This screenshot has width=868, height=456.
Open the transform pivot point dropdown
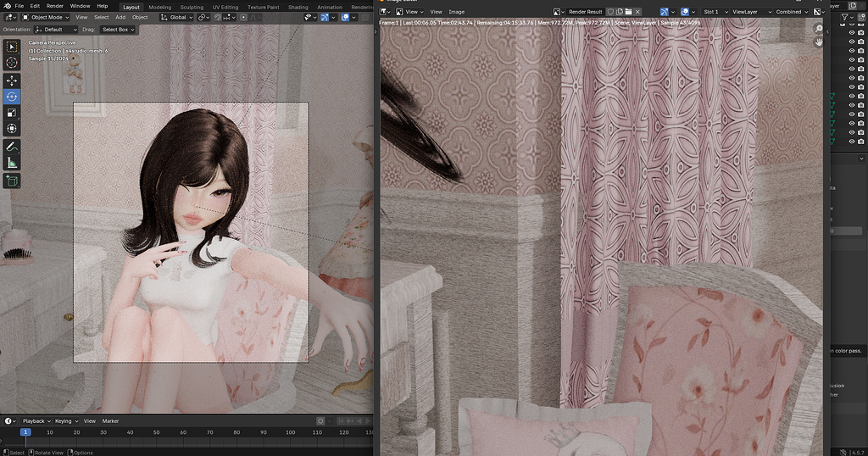pyautogui.click(x=203, y=17)
